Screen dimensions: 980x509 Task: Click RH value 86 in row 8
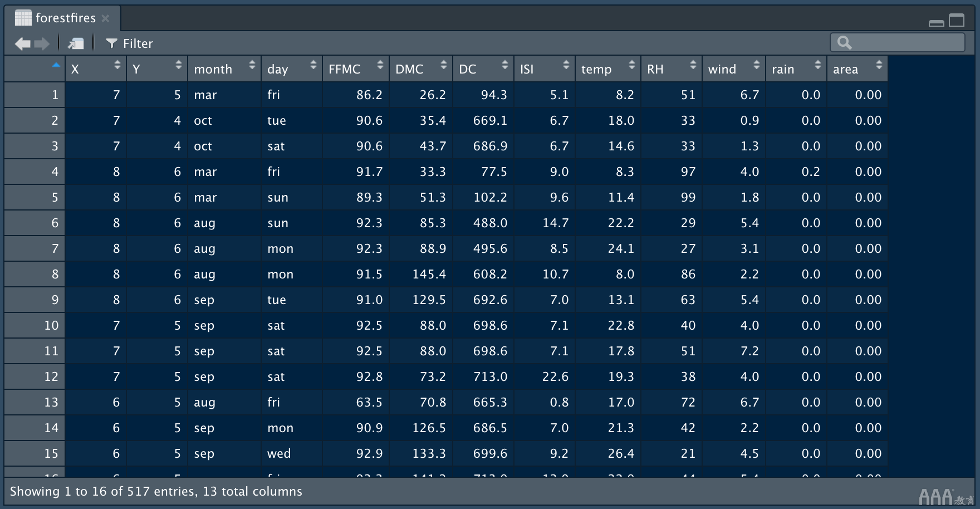coord(688,275)
